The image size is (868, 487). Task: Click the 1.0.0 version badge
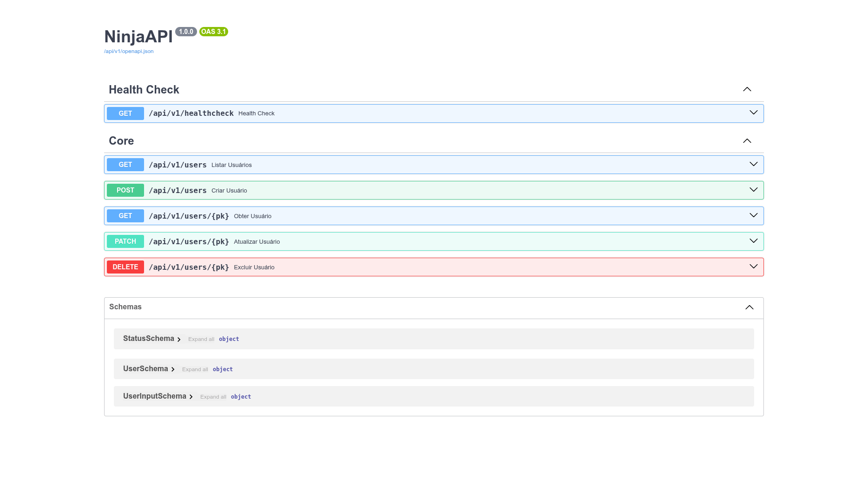coord(186,32)
